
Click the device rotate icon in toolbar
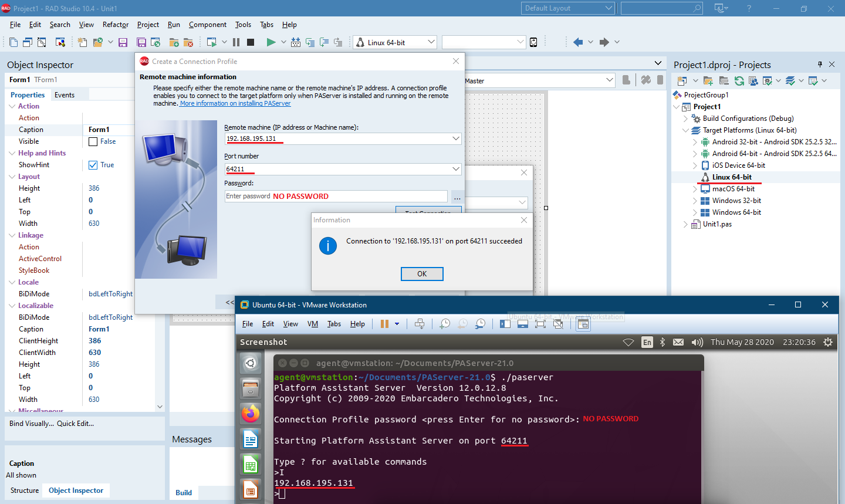(533, 42)
